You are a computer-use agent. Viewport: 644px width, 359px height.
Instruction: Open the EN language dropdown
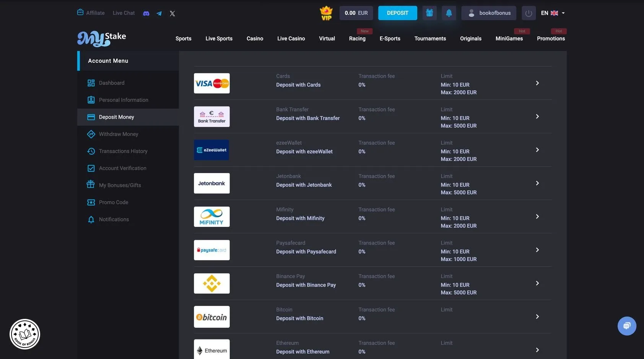pos(553,13)
